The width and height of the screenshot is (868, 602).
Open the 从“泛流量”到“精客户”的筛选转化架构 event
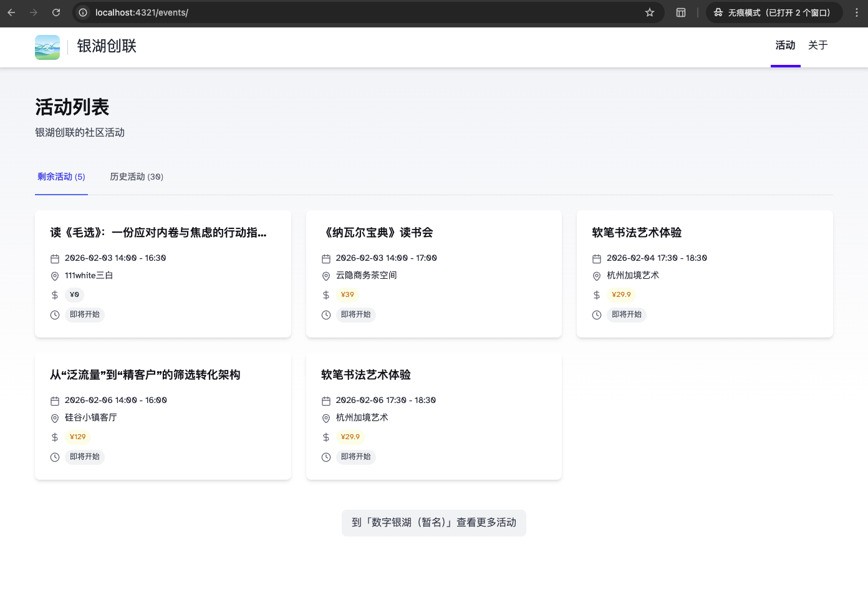coord(145,375)
